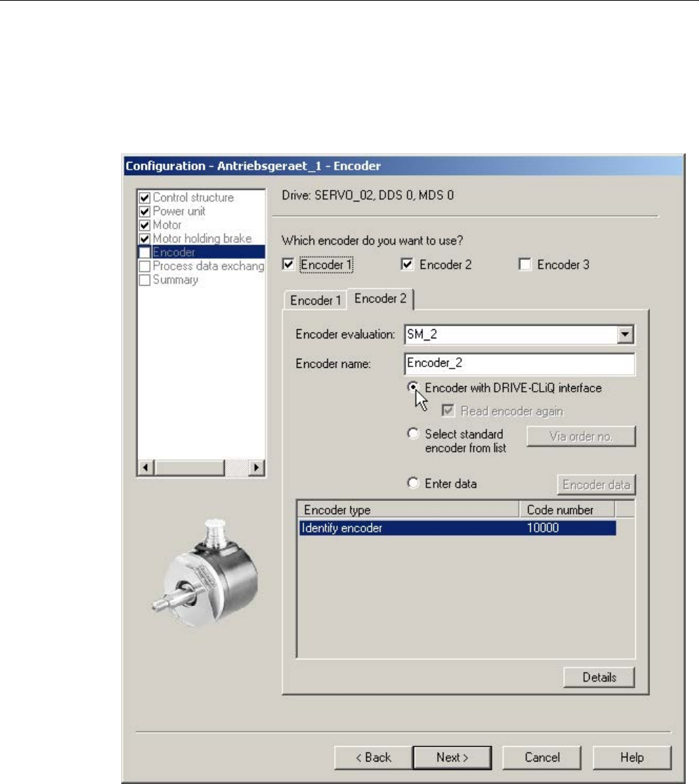The height and width of the screenshot is (784, 699).
Task: Toggle the Read encoder again checkbox
Action: coord(448,411)
